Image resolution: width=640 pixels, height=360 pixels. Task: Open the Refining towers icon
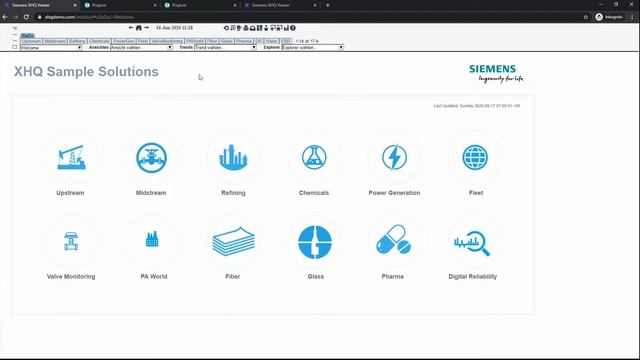(x=233, y=157)
